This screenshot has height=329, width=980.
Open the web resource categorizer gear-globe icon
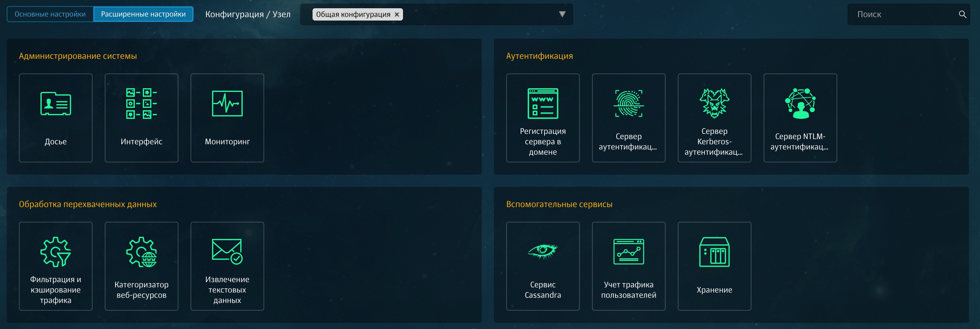coord(142,252)
